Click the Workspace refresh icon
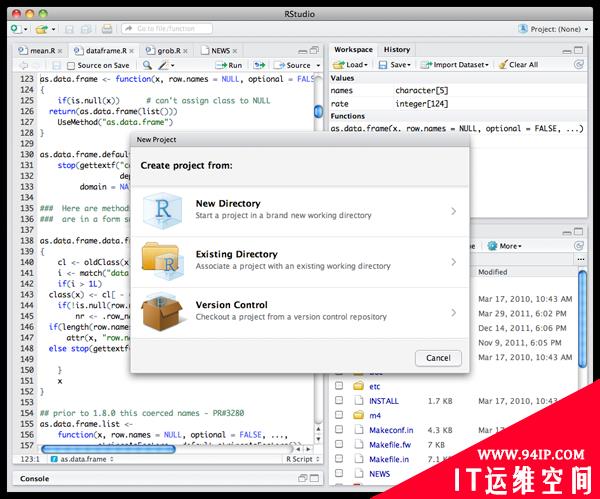The image size is (600, 499). [579, 64]
